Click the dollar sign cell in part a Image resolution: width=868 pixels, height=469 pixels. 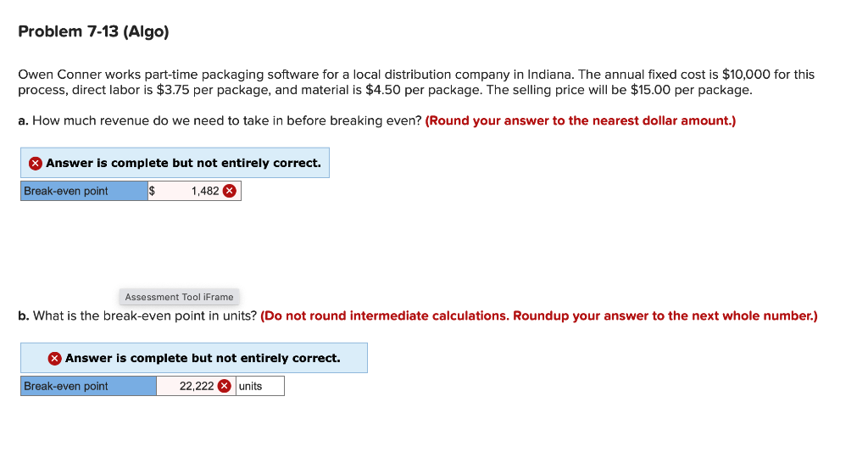click(x=152, y=191)
